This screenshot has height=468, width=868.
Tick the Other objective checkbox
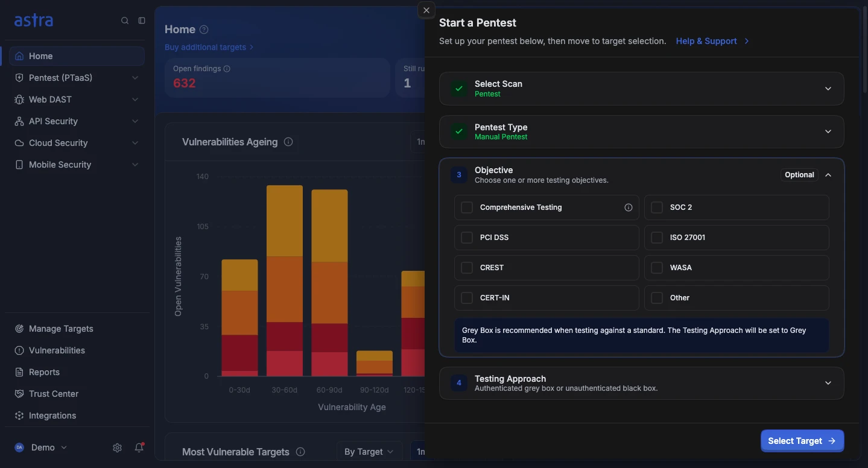tap(657, 298)
